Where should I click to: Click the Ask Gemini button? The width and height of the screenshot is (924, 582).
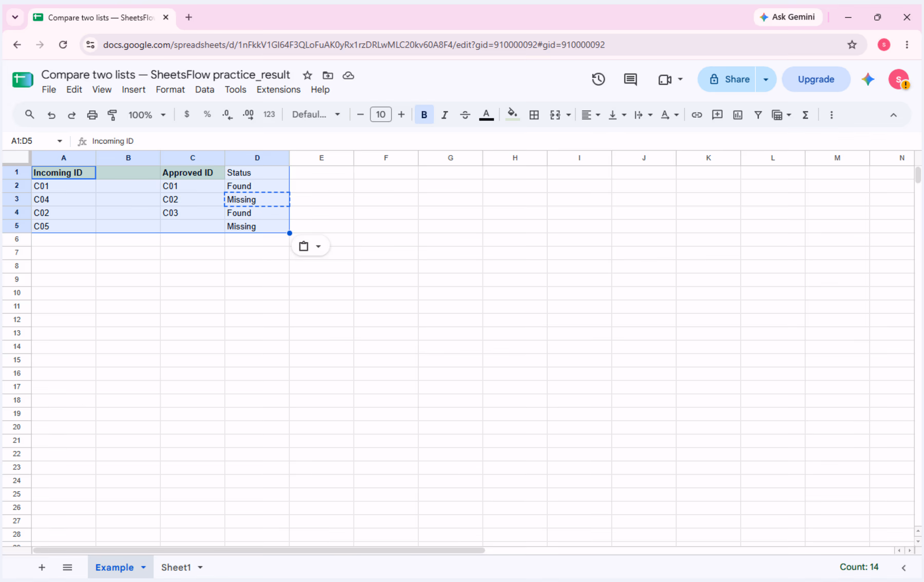pyautogui.click(x=787, y=17)
